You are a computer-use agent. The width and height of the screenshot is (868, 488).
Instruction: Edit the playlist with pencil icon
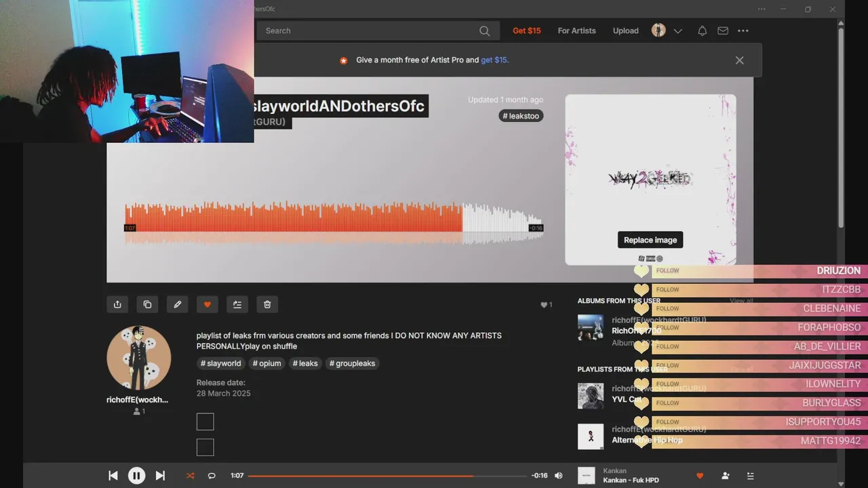(x=178, y=304)
